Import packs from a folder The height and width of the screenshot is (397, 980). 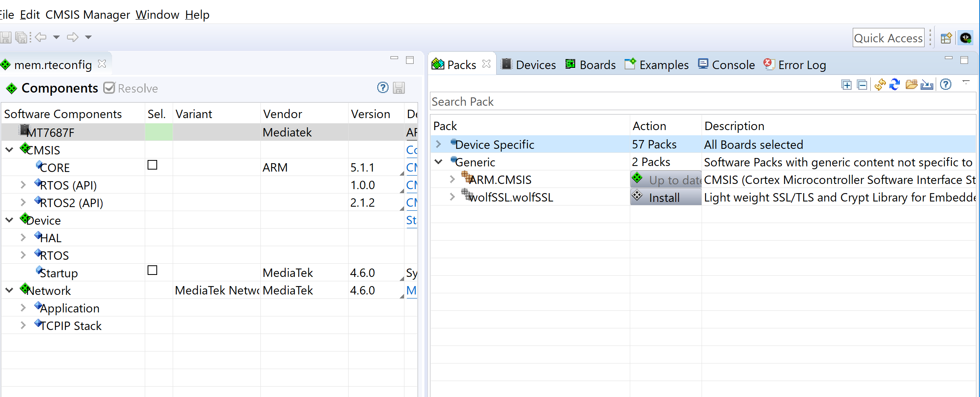coord(911,85)
